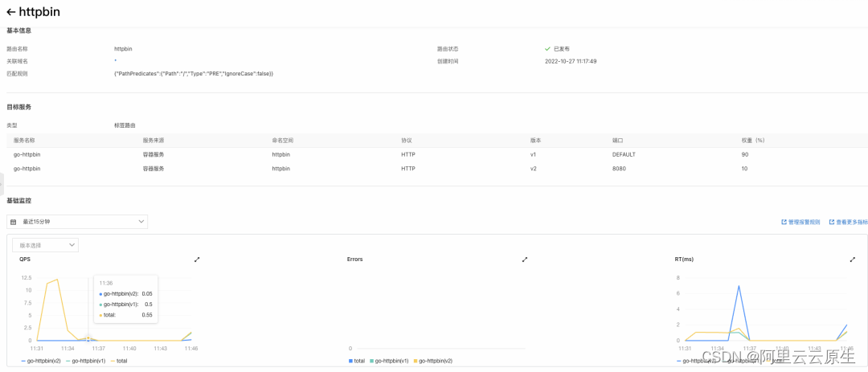This screenshot has height=372, width=868.
Task: Open the 管理报警规则 link
Action: [x=800, y=222]
